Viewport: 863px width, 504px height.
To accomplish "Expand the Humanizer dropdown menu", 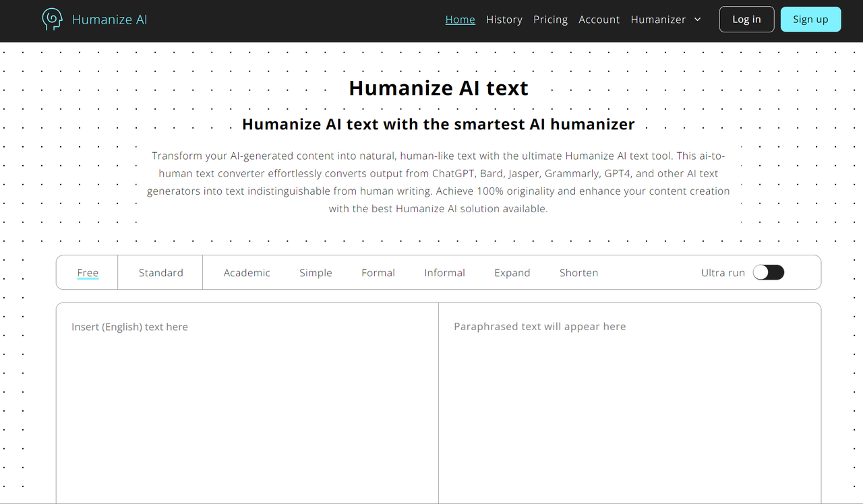I will click(x=665, y=20).
